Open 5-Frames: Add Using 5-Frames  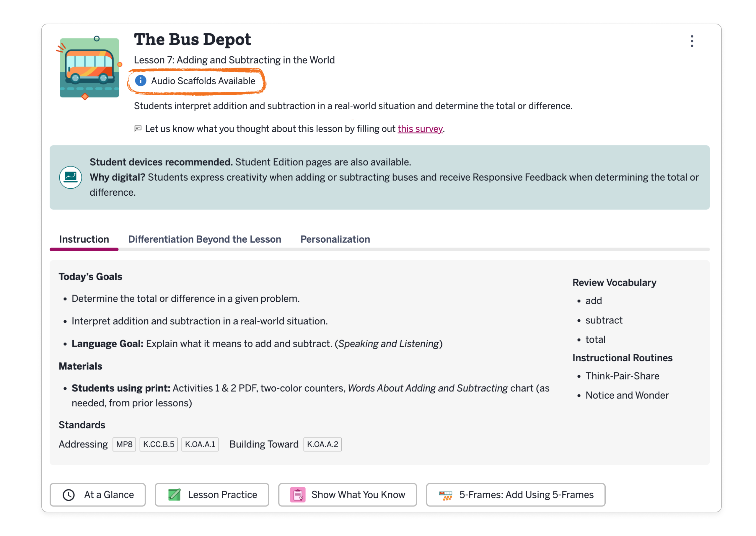(x=515, y=495)
